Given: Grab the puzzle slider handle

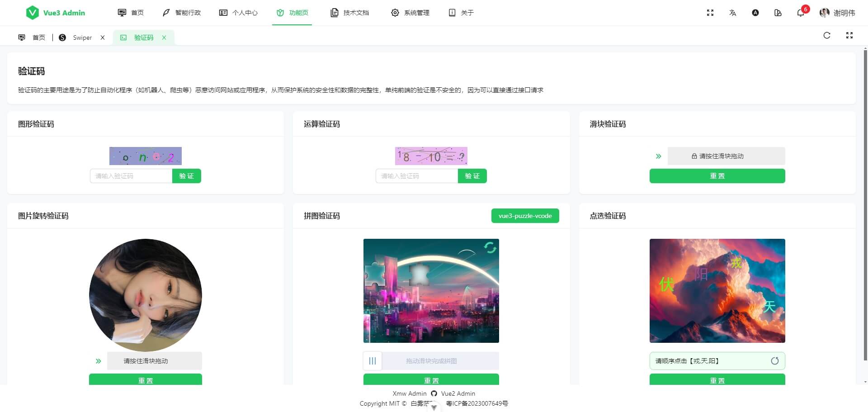Looking at the screenshot, I should click(x=373, y=361).
